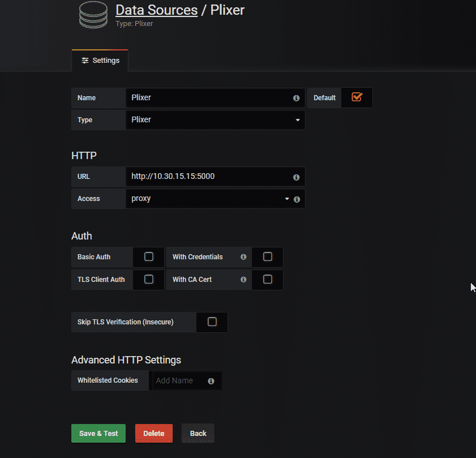This screenshot has height=458, width=476.
Task: Click the 'Name' field label
Action: pos(87,98)
